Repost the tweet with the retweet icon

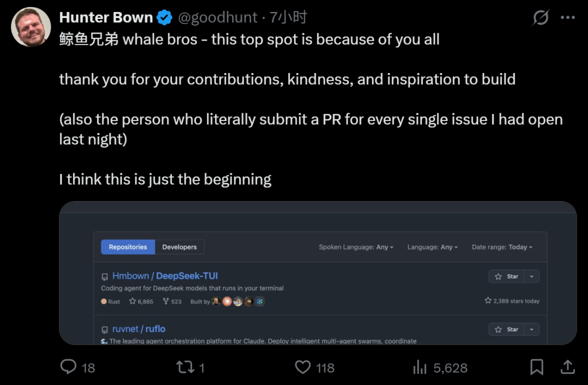[x=185, y=367]
